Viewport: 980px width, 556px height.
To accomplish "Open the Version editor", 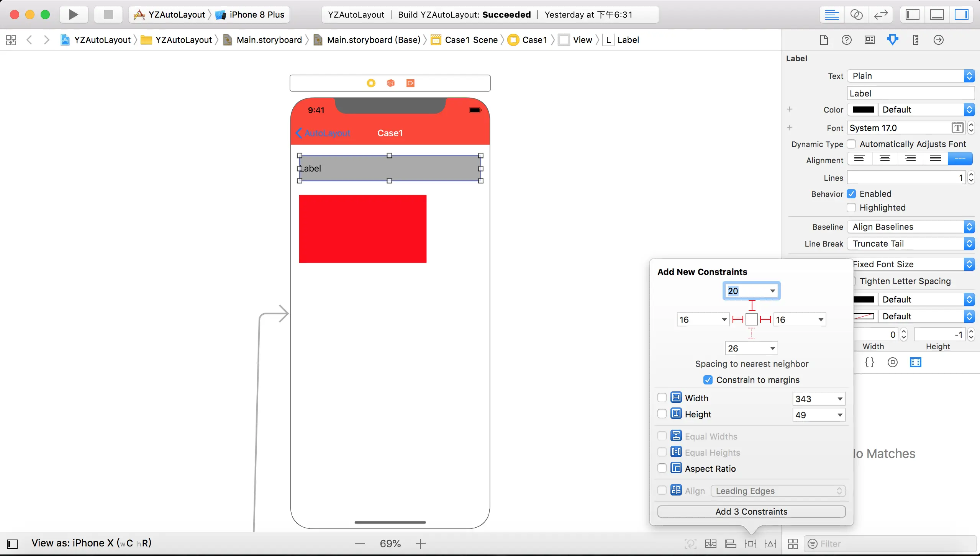I will (881, 15).
